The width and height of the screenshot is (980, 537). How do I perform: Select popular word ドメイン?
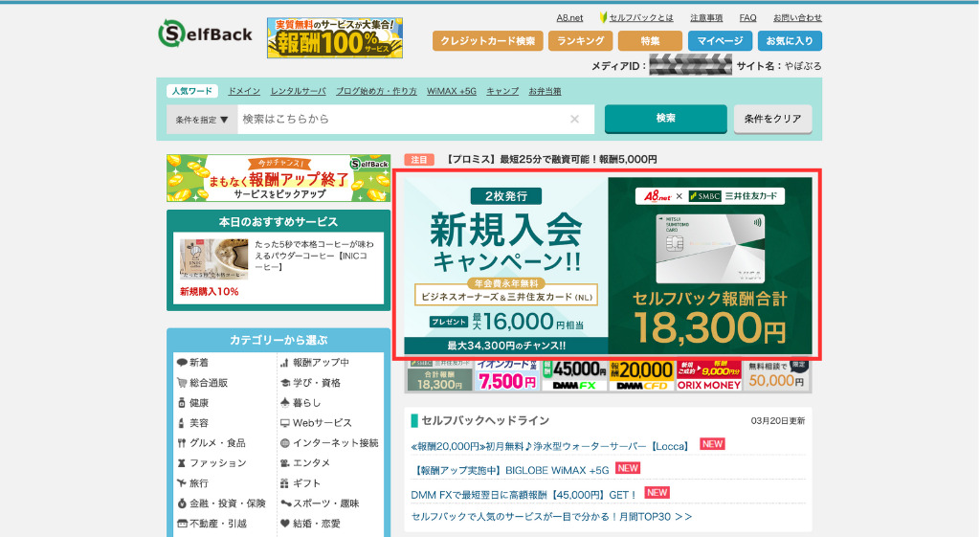(x=244, y=91)
